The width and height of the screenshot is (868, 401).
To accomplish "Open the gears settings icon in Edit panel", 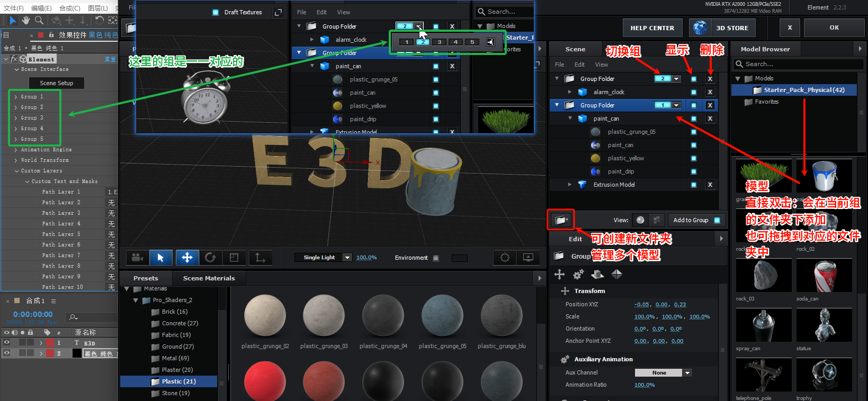I will point(578,274).
